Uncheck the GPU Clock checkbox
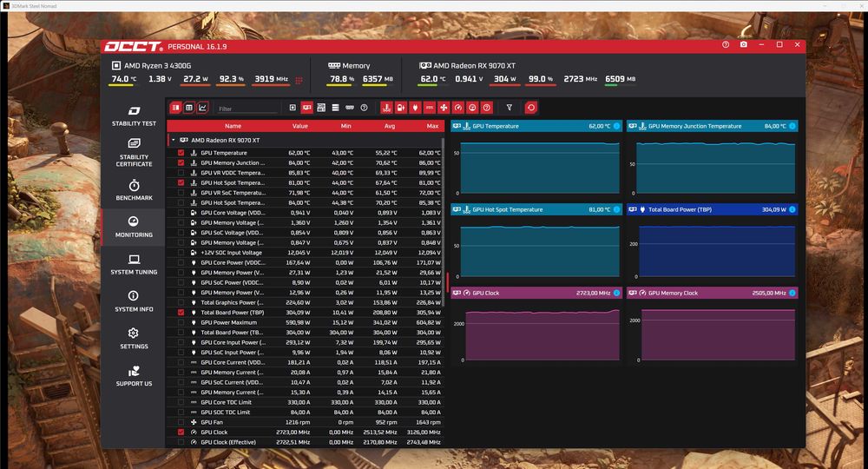This screenshot has width=868, height=469. coord(181,432)
